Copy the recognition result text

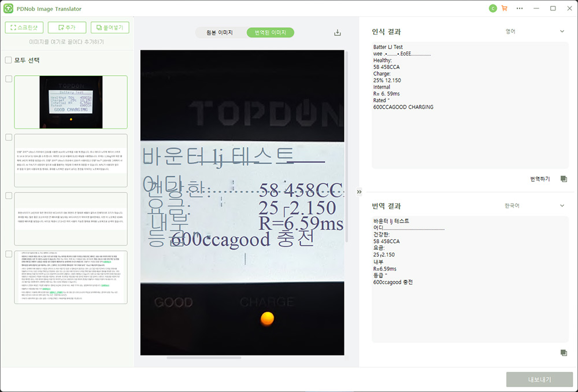(x=564, y=179)
